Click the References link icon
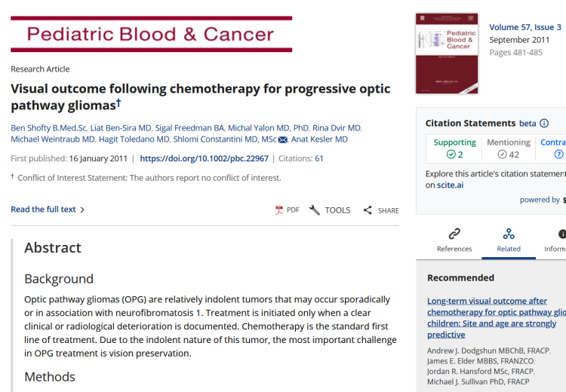The height and width of the screenshot is (392, 566). (454, 234)
